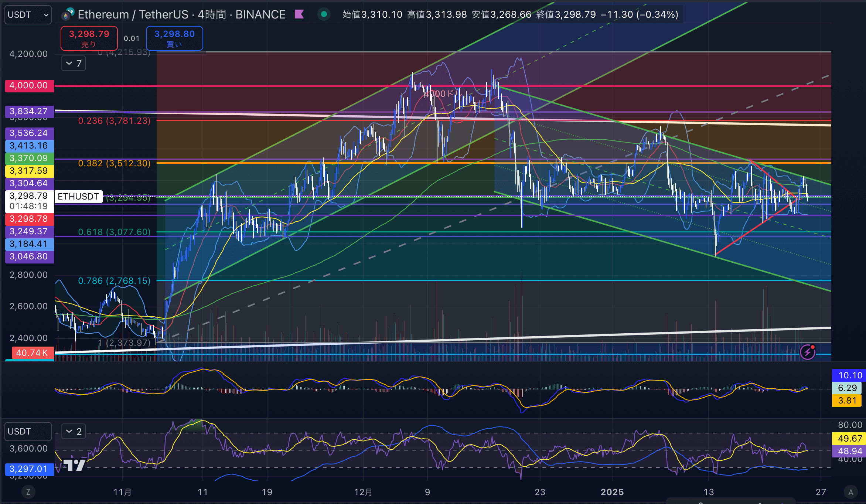Viewport: 866px width, 504px height.
Task: Select the 3,184.41 blue price label
Action: [30, 244]
